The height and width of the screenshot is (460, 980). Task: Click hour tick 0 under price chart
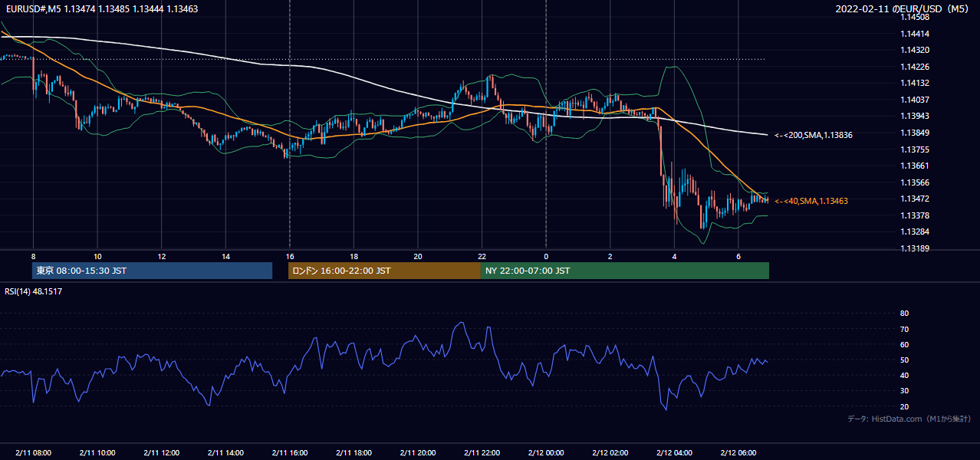[545, 256]
